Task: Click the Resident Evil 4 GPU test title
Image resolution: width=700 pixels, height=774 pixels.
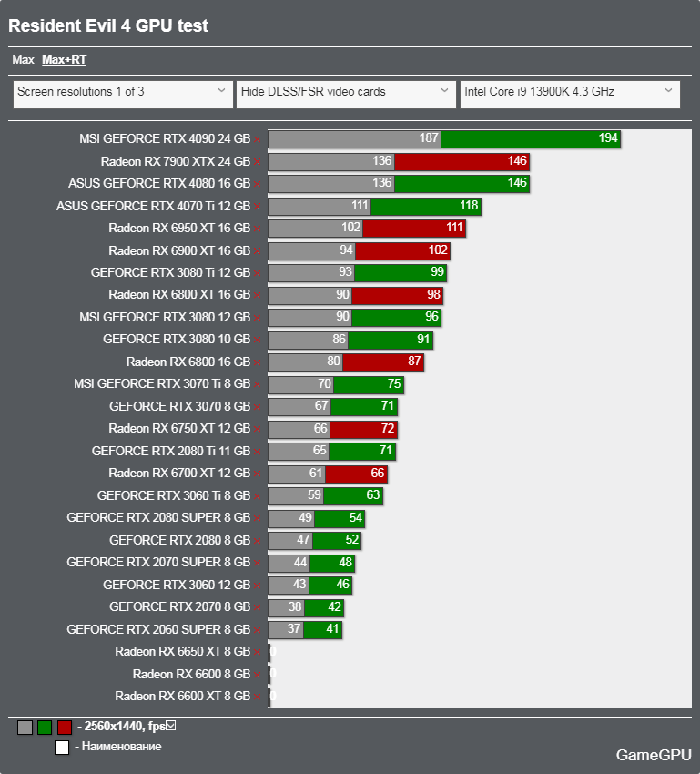Action: [x=108, y=25]
